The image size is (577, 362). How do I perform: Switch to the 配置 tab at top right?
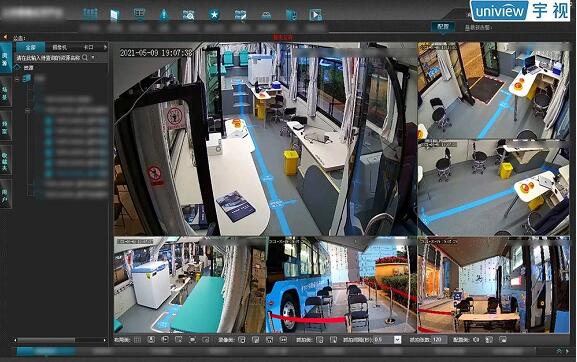tap(443, 27)
